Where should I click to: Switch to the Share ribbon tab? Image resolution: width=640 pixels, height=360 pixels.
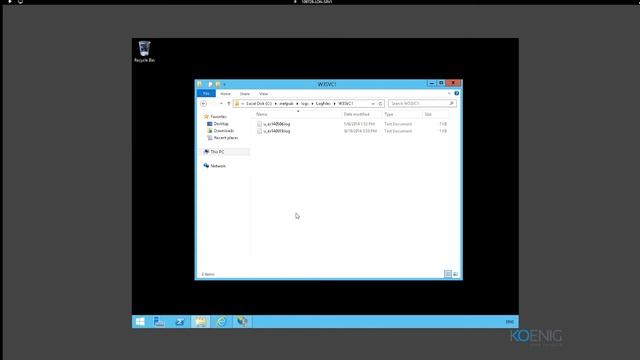pyautogui.click(x=245, y=93)
